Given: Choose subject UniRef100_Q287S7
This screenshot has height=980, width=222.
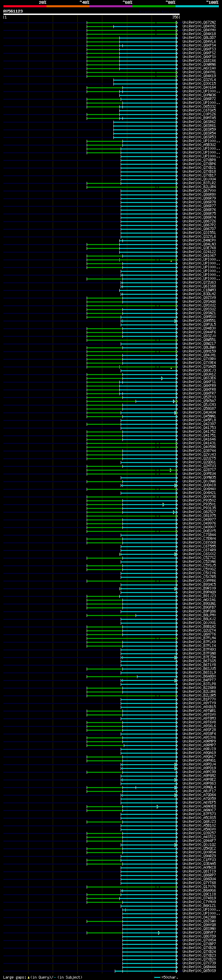Looking at the screenshot, I should (x=199, y=470).
